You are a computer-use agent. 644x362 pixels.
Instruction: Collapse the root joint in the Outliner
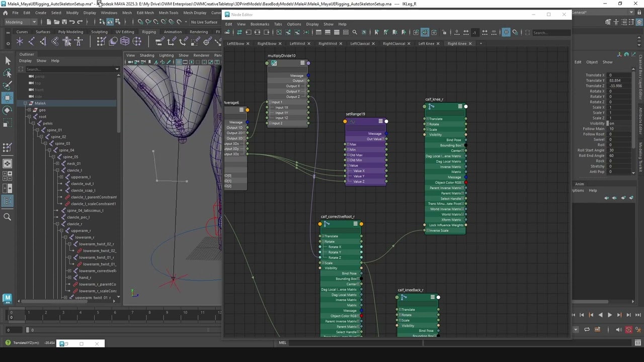point(29,117)
